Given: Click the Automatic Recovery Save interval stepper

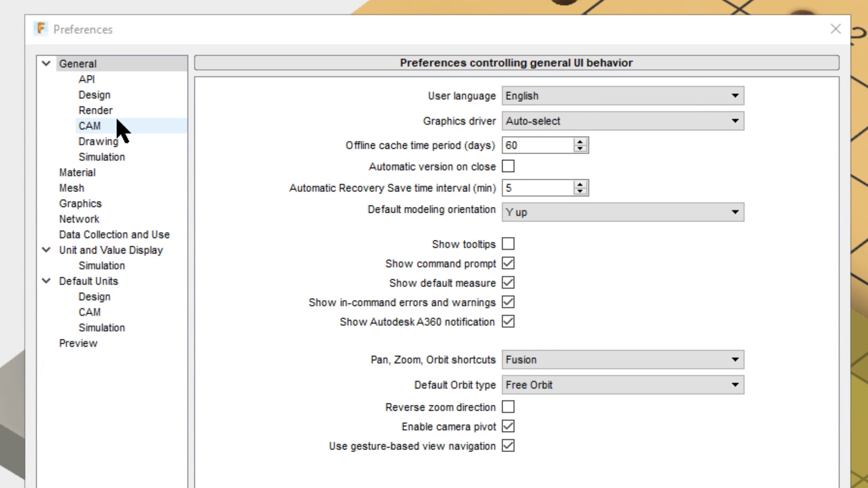Looking at the screenshot, I should coord(580,188).
